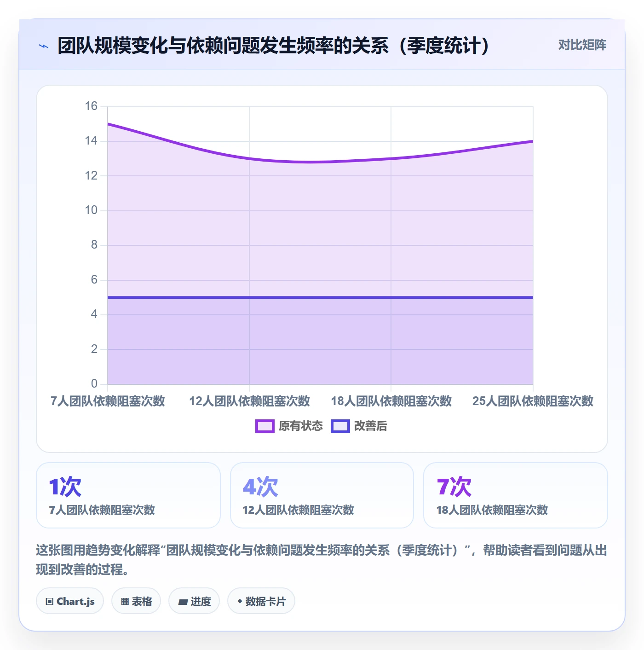This screenshot has width=644, height=650.
Task: Click the 7人团队依赖阻塞次数 x-axis label
Action: (108, 401)
